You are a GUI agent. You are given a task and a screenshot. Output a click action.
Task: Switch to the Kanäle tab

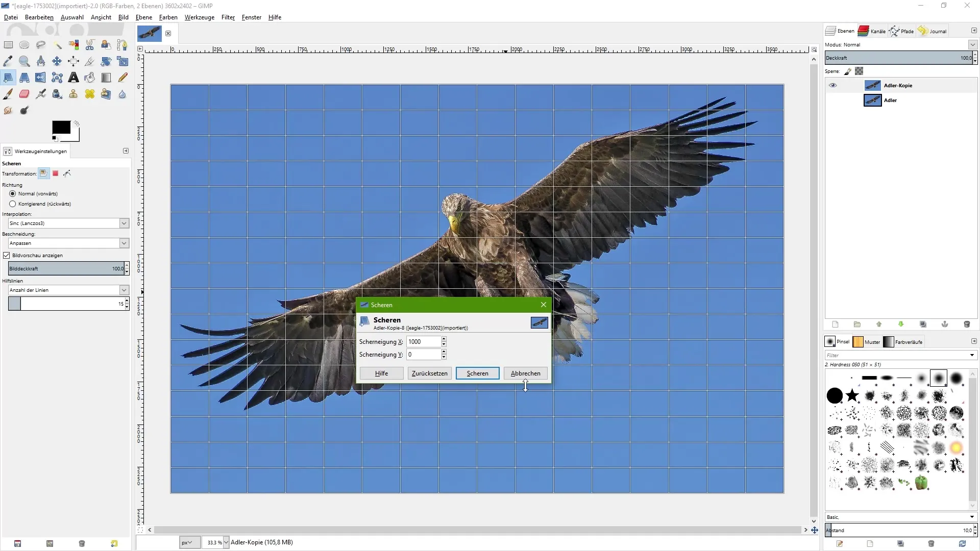pyautogui.click(x=872, y=31)
